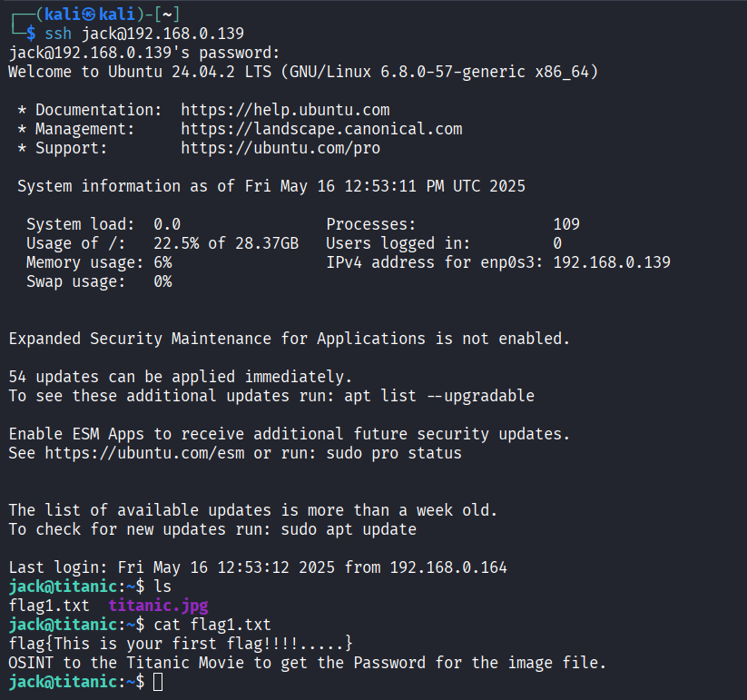This screenshot has height=700, width=747.
Task: Click the Processes count value 109
Action: [566, 224]
